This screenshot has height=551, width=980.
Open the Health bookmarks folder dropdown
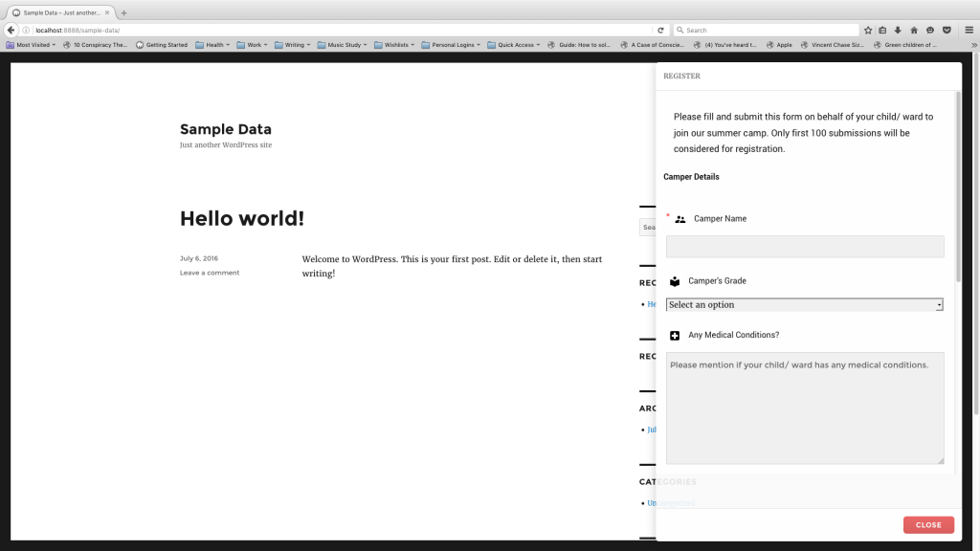coord(212,45)
